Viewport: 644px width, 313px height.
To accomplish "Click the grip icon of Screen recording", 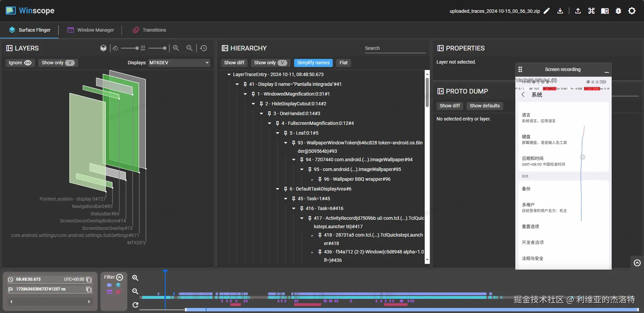I will pyautogui.click(x=520, y=69).
